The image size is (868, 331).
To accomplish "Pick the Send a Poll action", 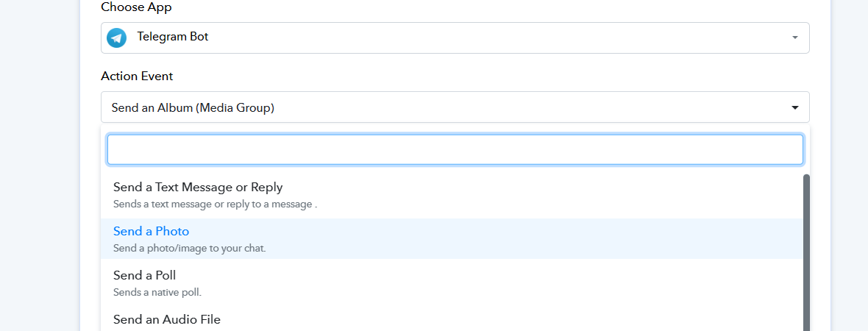I will [x=452, y=282].
